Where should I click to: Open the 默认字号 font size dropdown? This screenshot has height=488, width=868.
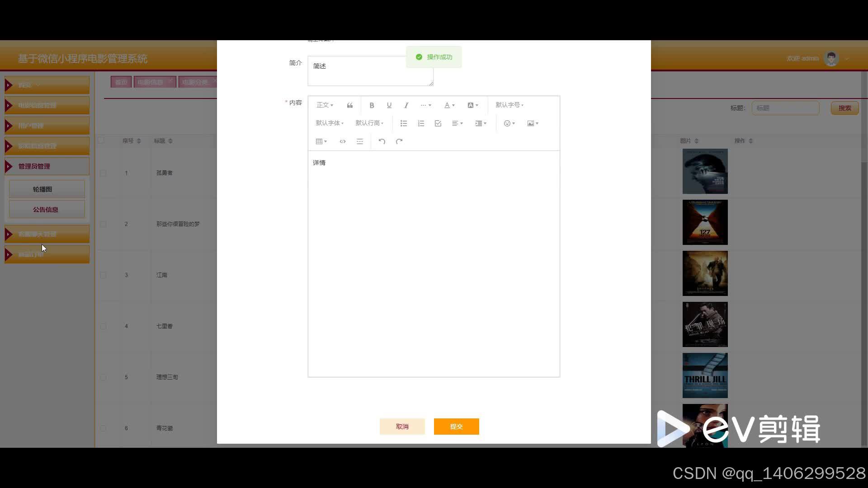[509, 105]
